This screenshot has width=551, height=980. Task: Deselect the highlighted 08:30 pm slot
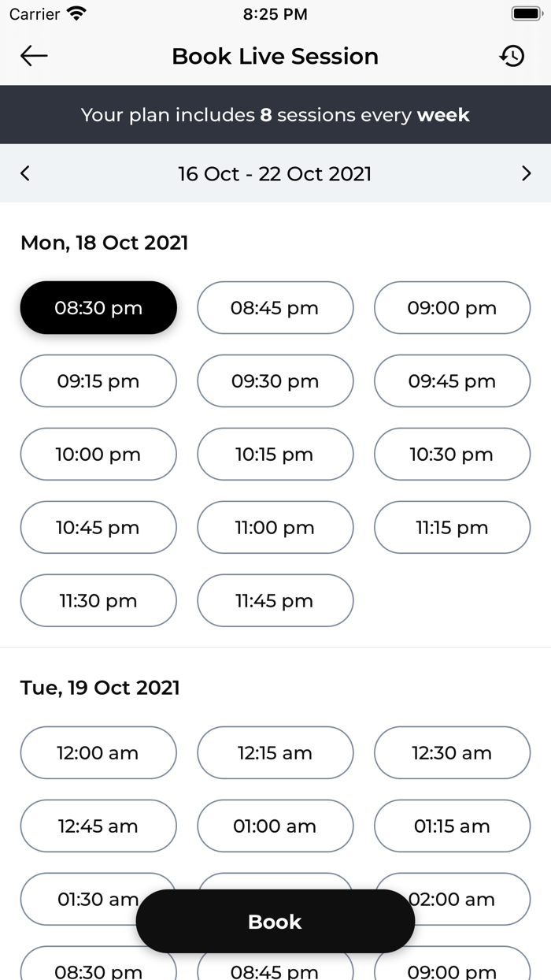[98, 307]
